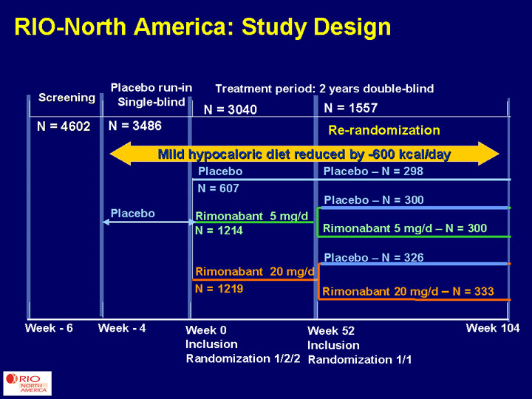Click the 'Week 52' timeline label
The width and height of the screenshot is (532, 399).
coord(331,331)
